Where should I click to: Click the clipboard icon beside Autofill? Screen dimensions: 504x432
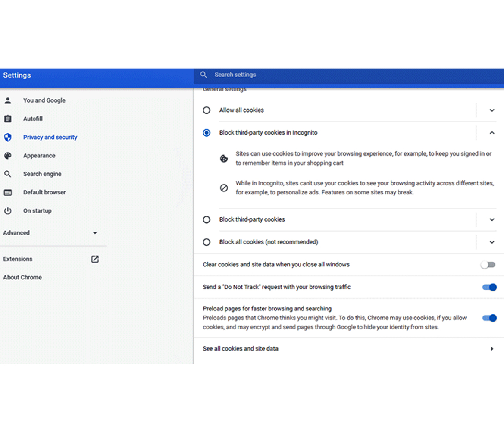(8, 119)
